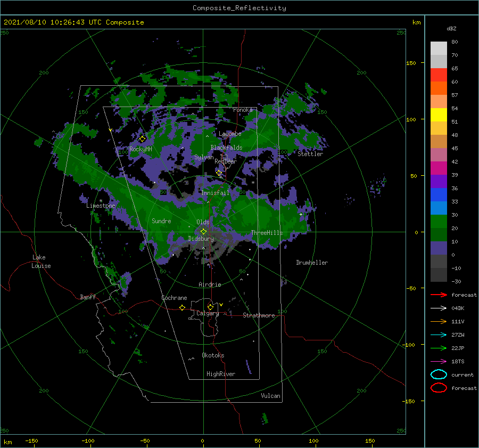
Task: Click the white 04DK arrow icon
Action: click(x=439, y=308)
